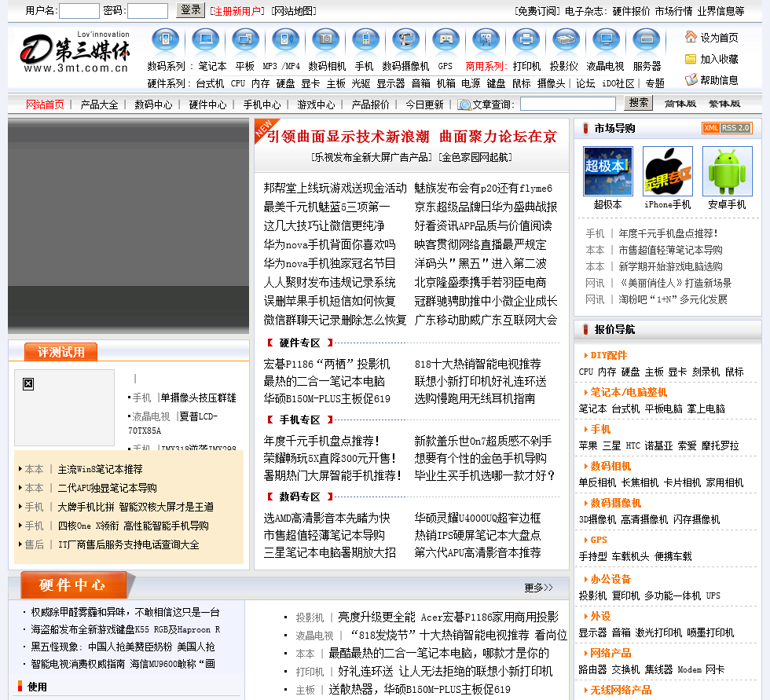This screenshot has height=700, width=770.
Task: Click the printer icon above 打印机
Action: tap(526, 40)
